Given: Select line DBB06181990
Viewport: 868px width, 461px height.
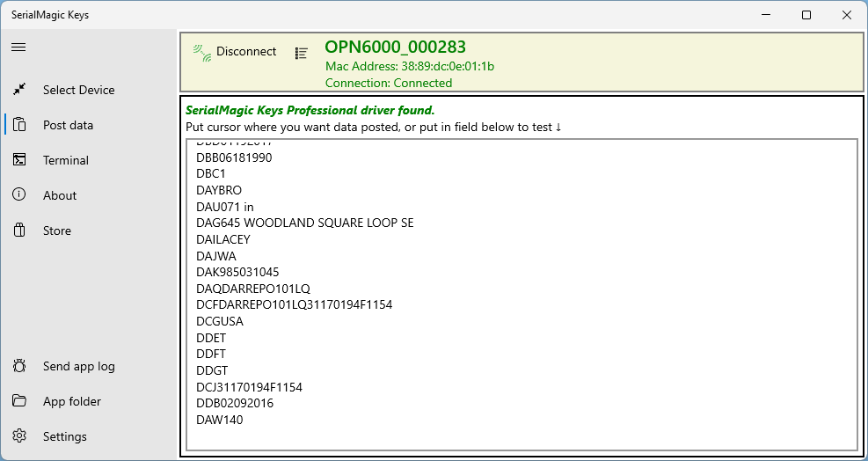Looking at the screenshot, I should click(x=234, y=157).
